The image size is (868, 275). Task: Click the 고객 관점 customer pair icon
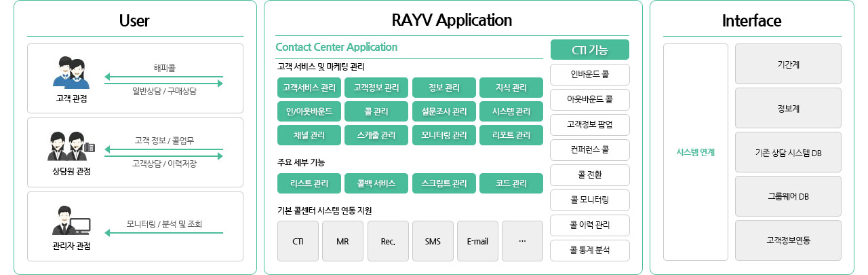pyautogui.click(x=72, y=73)
